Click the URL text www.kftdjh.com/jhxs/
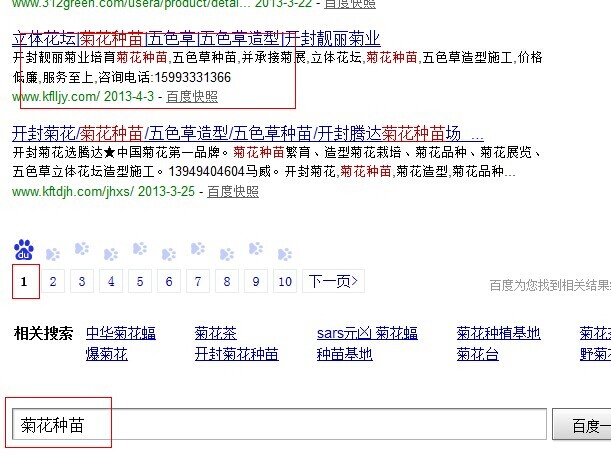 pyautogui.click(x=73, y=191)
